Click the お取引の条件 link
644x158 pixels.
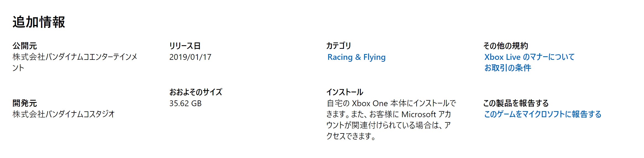point(508,68)
